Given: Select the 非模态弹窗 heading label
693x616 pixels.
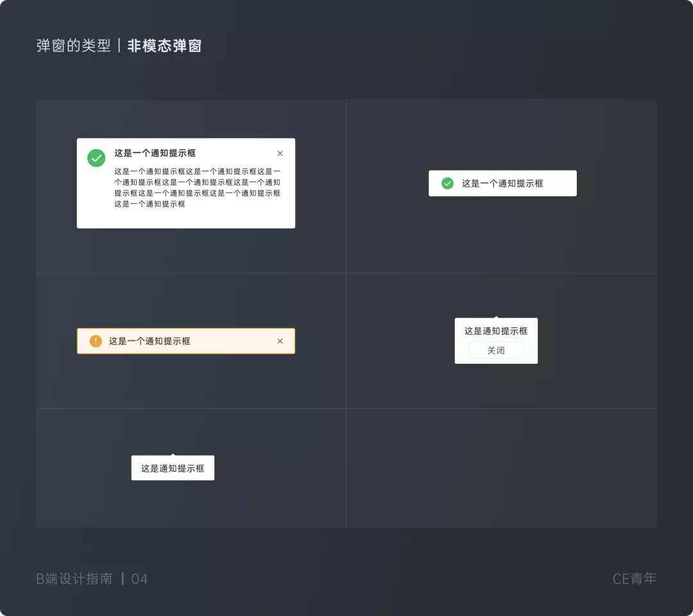Looking at the screenshot, I should [164, 46].
